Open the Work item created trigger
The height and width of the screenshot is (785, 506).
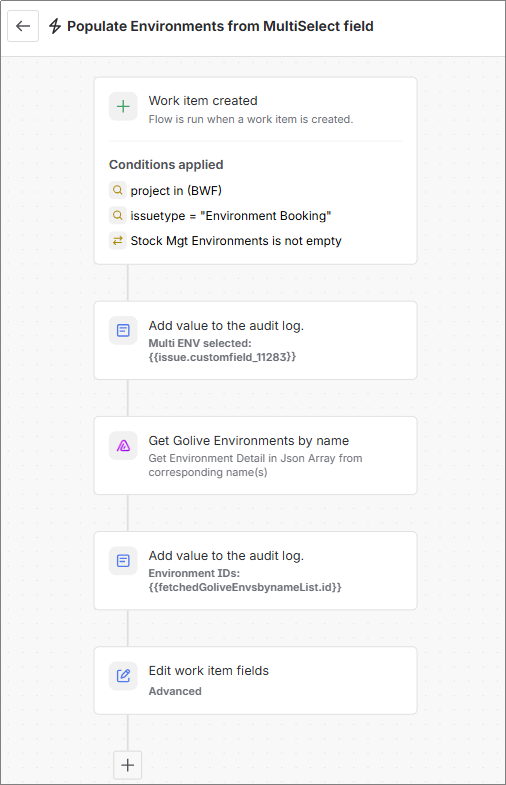pos(255,110)
